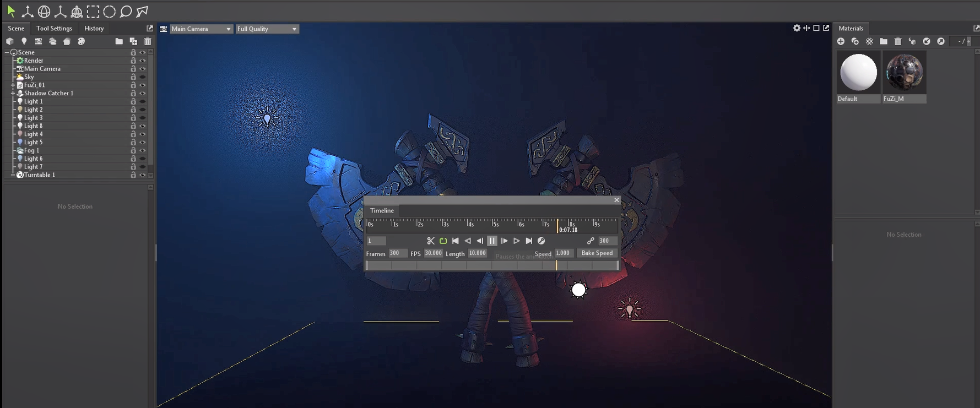The height and width of the screenshot is (408, 980).
Task: Select the arrow selection tool
Action: pos(11,11)
